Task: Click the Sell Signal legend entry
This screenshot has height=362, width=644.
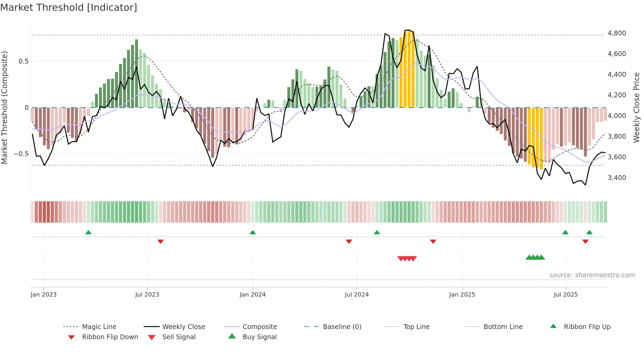Action: 172,337
